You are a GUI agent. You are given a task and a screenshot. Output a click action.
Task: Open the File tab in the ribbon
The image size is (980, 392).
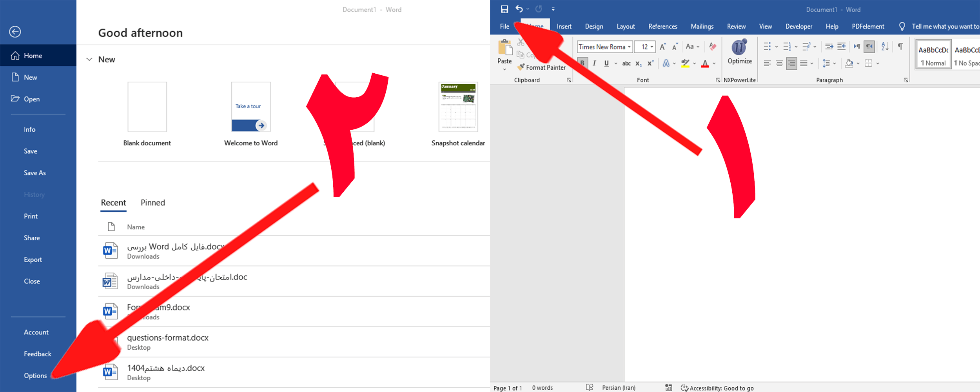tap(505, 26)
